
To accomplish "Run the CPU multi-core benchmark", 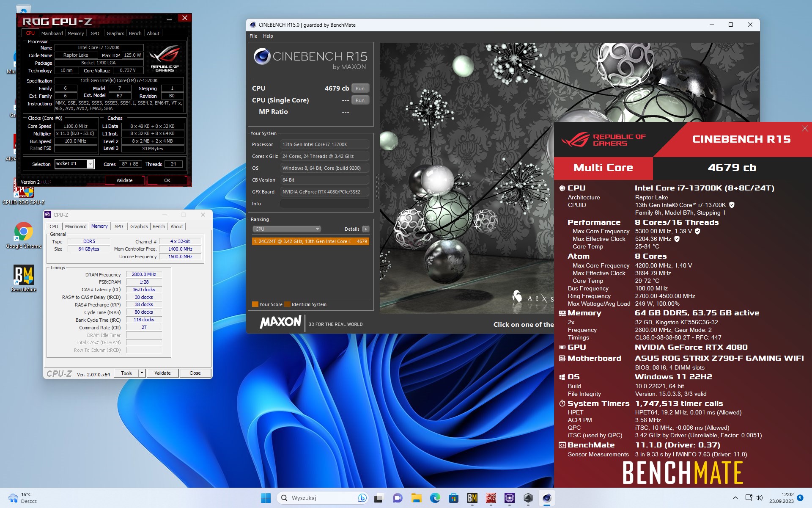I will pyautogui.click(x=360, y=88).
